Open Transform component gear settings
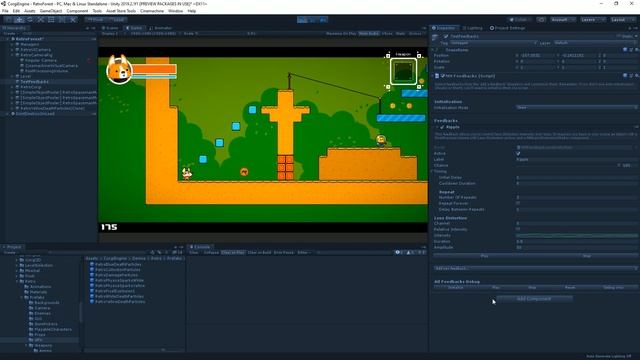 point(636,50)
